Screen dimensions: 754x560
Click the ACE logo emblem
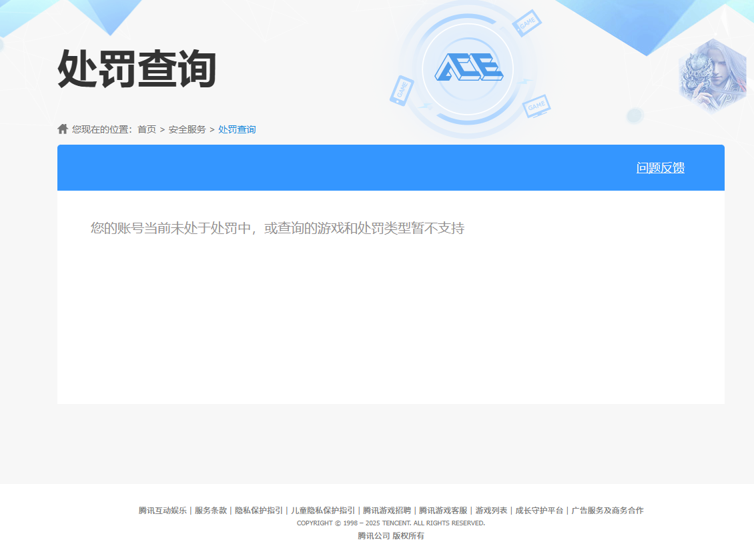(x=467, y=67)
